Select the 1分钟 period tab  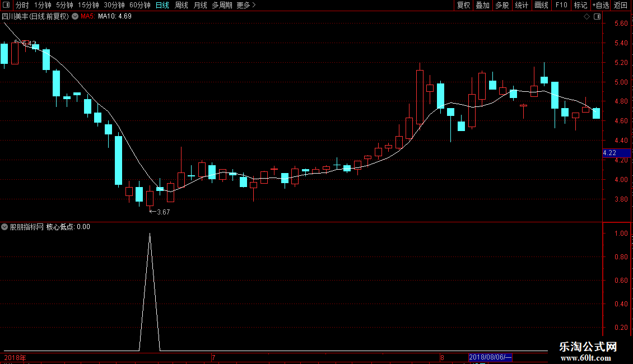point(43,5)
